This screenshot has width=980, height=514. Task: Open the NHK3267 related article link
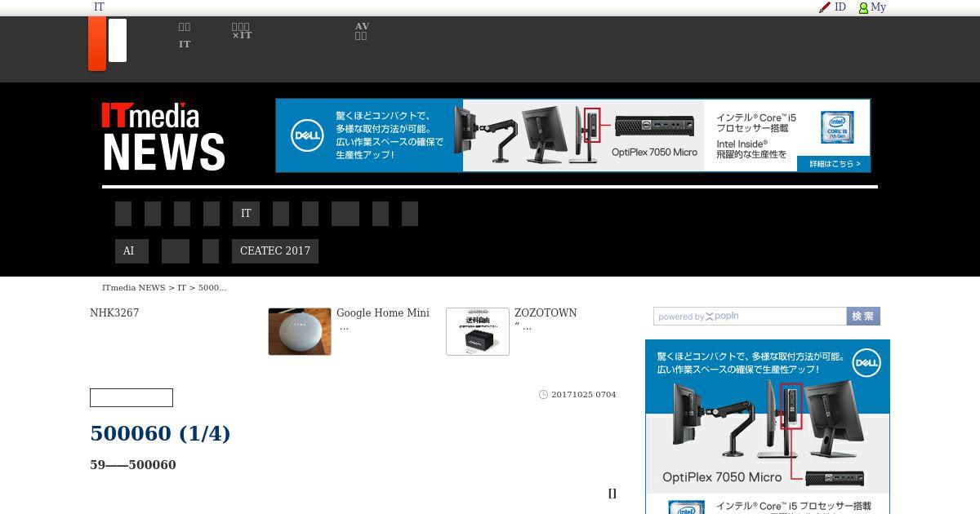point(114,313)
